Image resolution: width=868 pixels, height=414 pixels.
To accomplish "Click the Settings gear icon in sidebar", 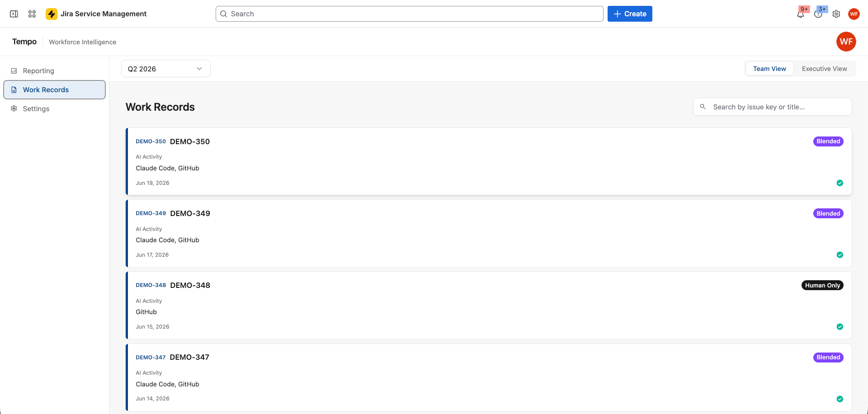I will (14, 108).
